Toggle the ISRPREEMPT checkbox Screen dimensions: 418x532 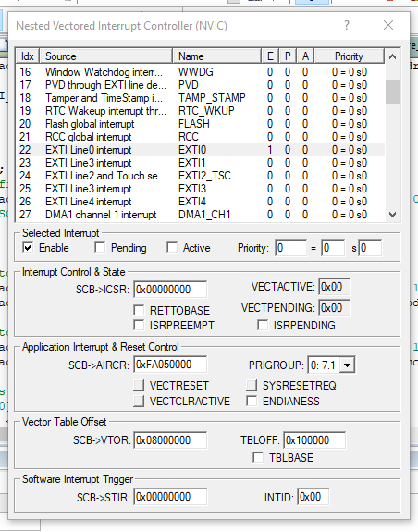[139, 325]
